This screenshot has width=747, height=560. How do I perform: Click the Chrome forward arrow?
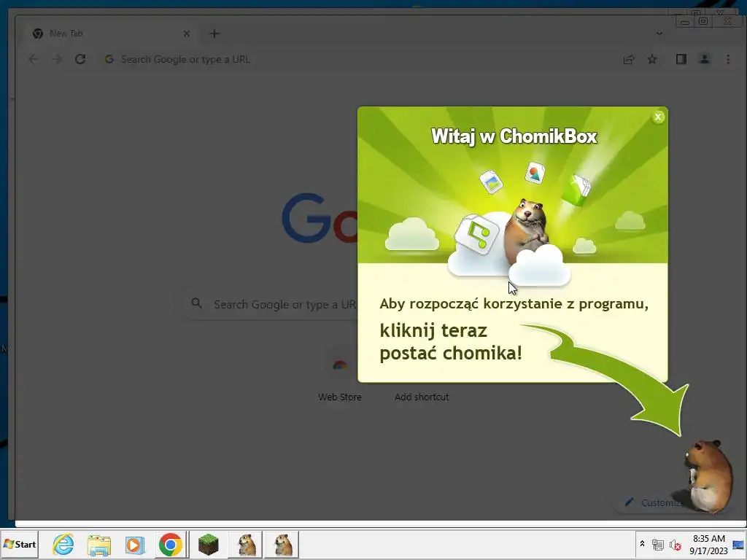57,59
